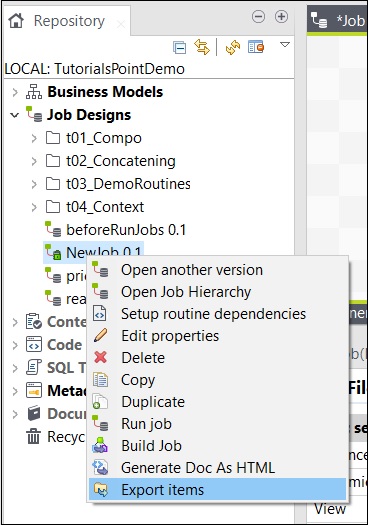Maximize the Repository panel with the plus icon

coord(281,16)
